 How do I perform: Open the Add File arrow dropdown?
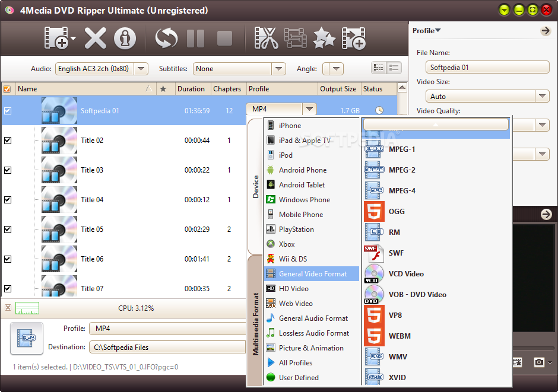point(73,38)
